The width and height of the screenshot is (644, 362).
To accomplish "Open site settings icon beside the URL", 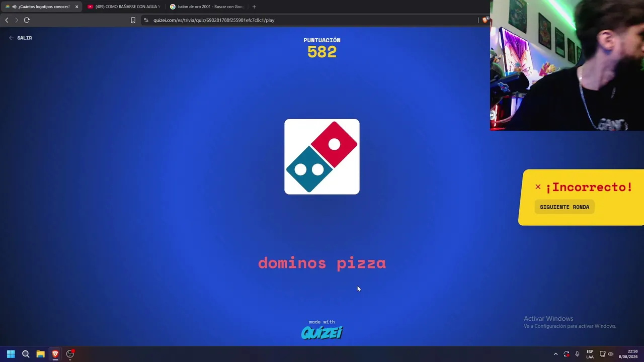I will point(146,20).
